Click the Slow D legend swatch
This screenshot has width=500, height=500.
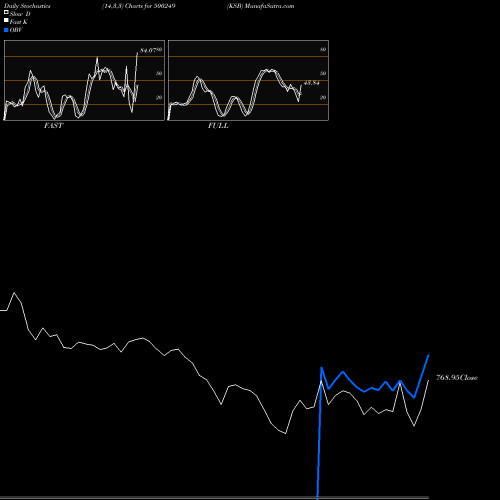(6, 12)
